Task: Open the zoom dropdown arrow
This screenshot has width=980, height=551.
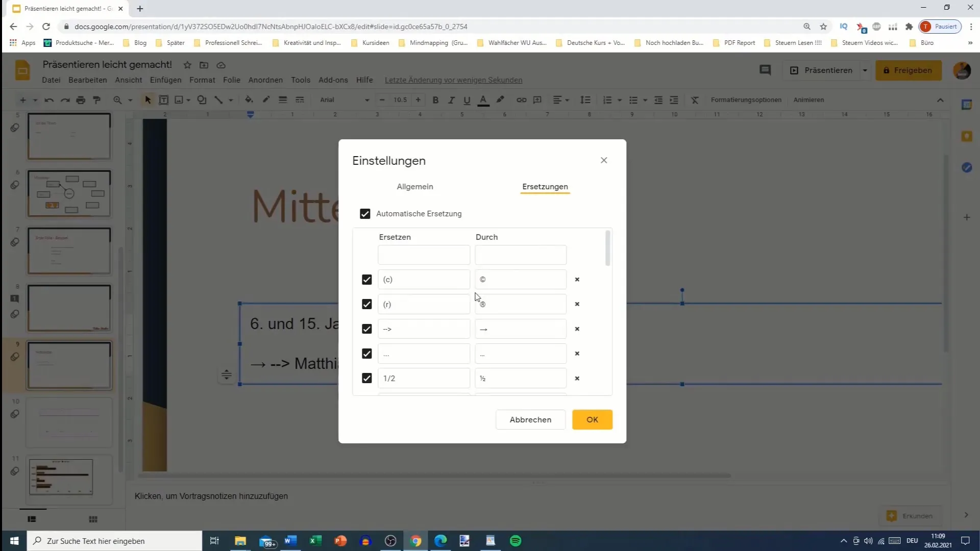Action: click(x=130, y=100)
